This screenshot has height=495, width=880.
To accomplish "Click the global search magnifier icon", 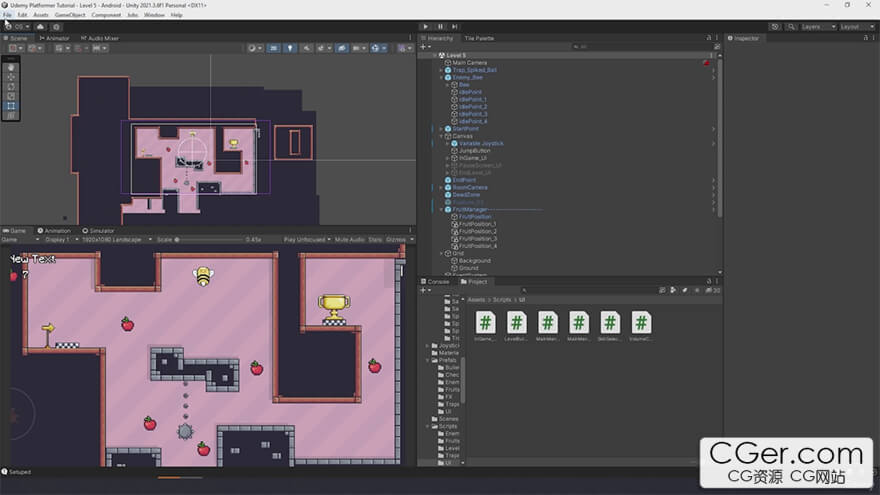I will coord(791,26).
